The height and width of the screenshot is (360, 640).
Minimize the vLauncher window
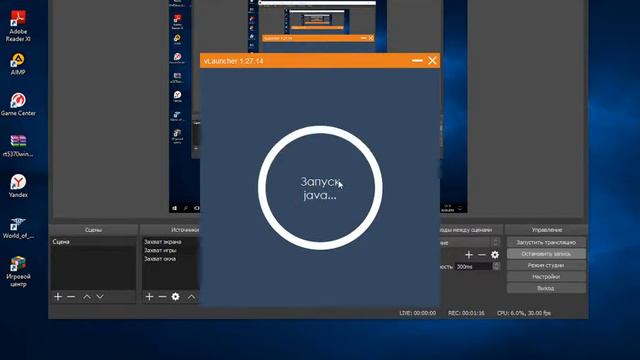coord(417,61)
